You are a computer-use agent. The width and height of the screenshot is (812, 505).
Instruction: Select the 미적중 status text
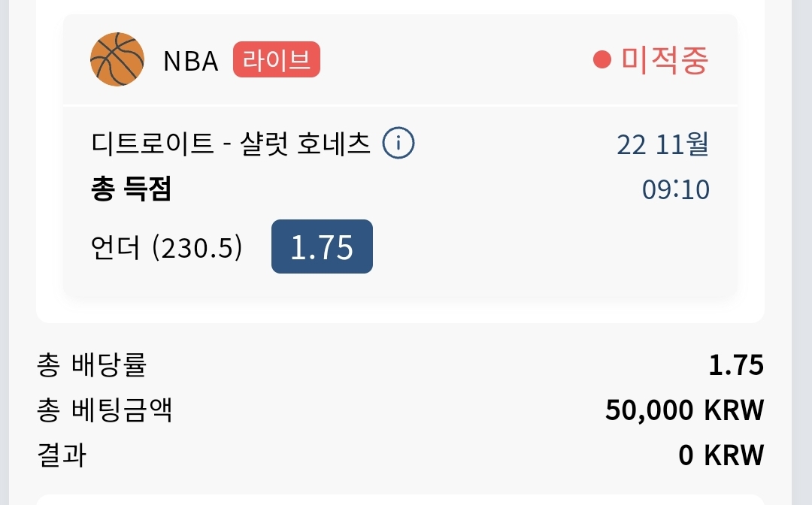point(665,60)
